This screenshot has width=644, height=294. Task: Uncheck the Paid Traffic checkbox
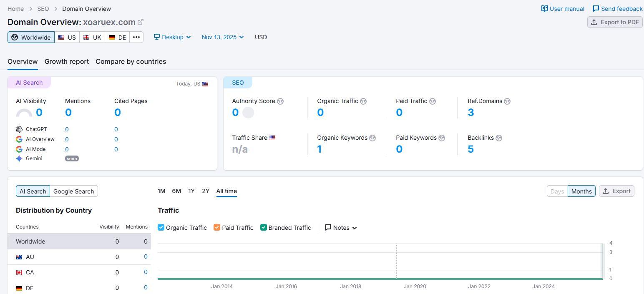pos(217,227)
